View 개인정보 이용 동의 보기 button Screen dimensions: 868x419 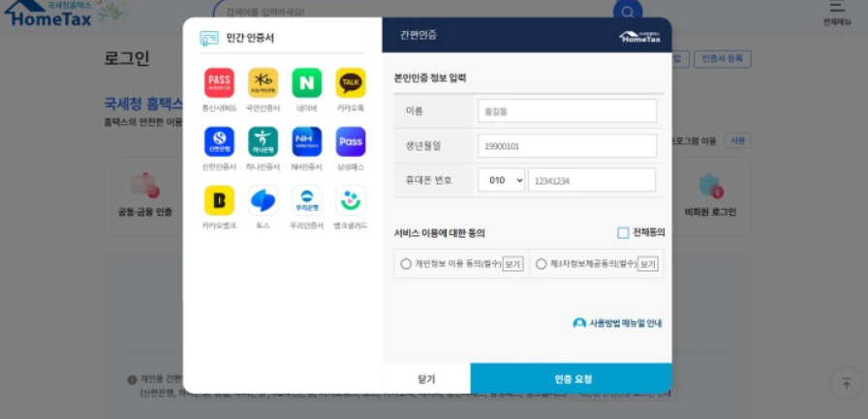[x=513, y=265]
